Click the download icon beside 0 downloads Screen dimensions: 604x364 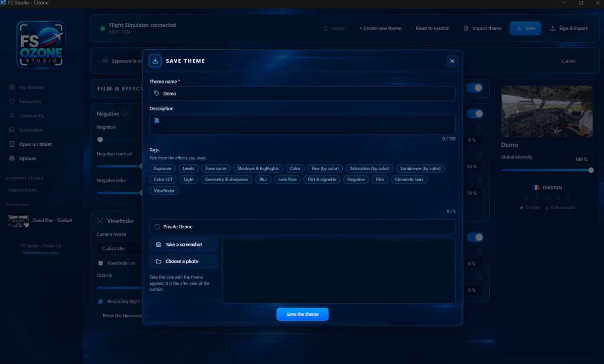coord(547,208)
